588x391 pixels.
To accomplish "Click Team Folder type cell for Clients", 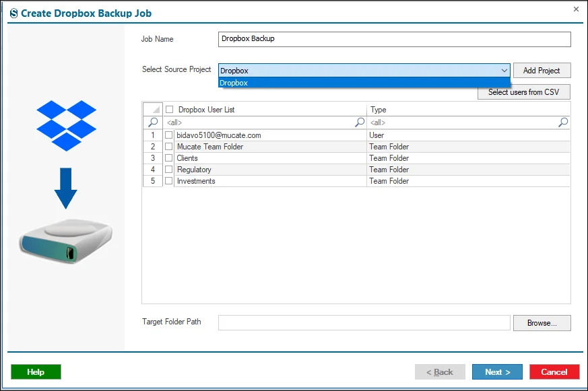I will 468,158.
